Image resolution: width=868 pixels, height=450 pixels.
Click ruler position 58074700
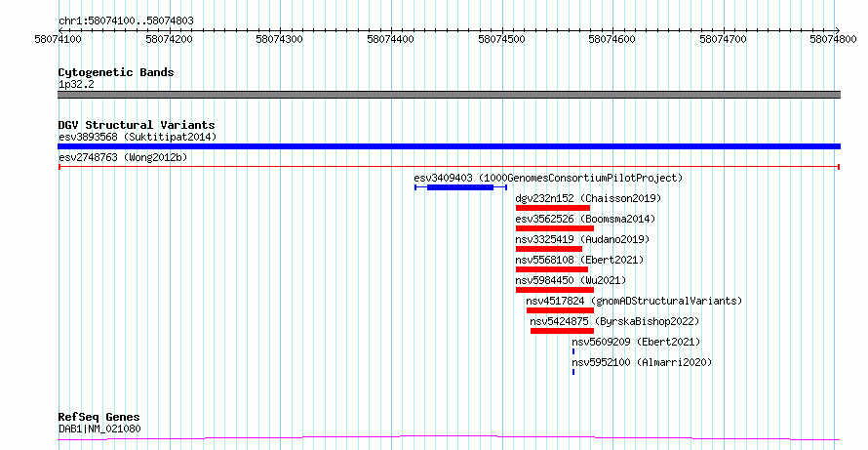[x=723, y=39]
